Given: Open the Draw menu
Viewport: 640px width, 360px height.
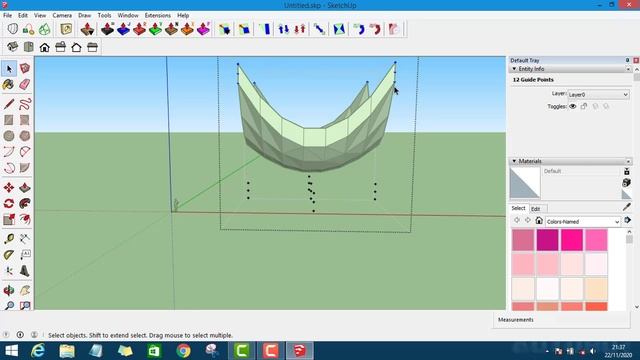Looking at the screenshot, I should click(84, 15).
